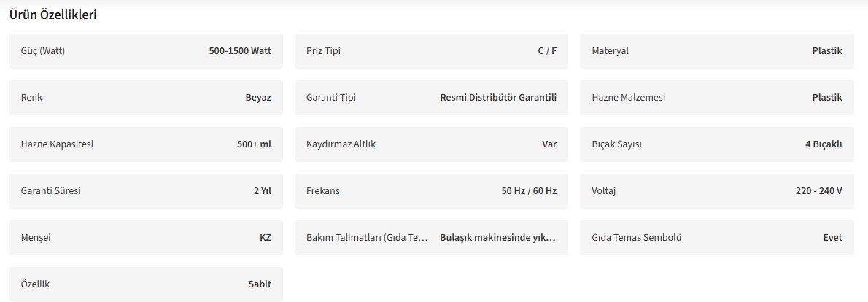Select the Frekans specification row
The image size is (868, 302).
tap(431, 191)
